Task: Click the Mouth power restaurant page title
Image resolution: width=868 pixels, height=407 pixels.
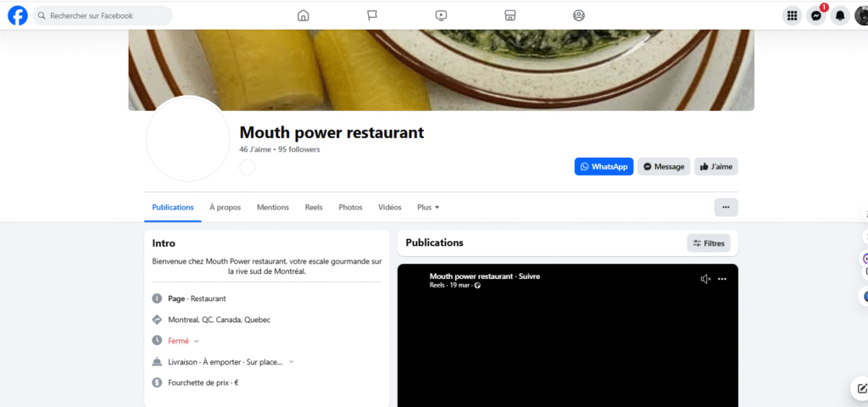Action: [331, 132]
